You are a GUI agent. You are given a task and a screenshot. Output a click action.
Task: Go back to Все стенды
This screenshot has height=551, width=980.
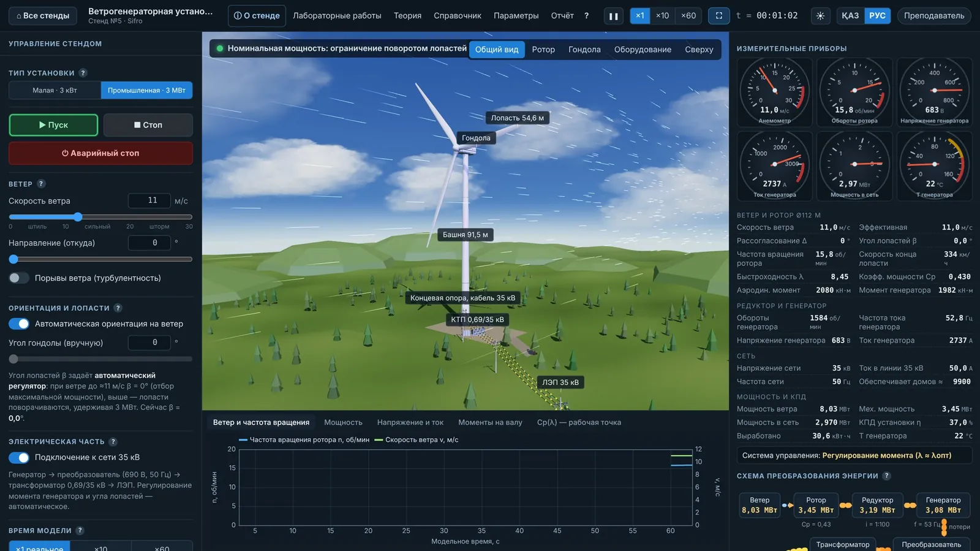click(42, 16)
